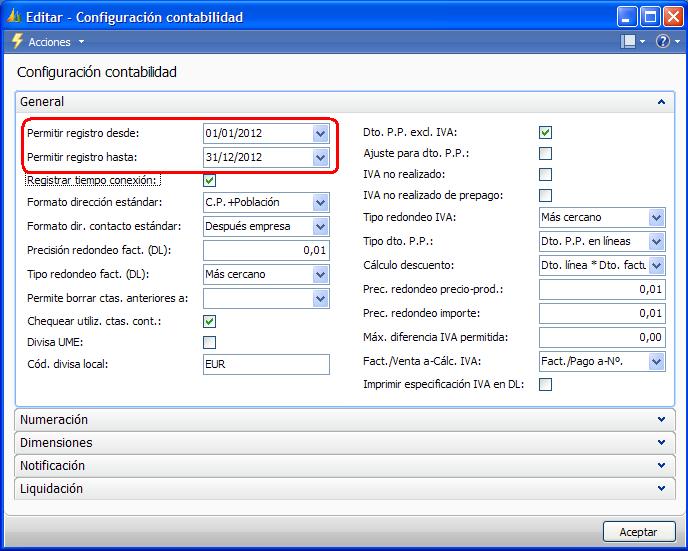Viewport: 688px width, 551px height.
Task: Expand the Liquidación section
Action: [661, 488]
